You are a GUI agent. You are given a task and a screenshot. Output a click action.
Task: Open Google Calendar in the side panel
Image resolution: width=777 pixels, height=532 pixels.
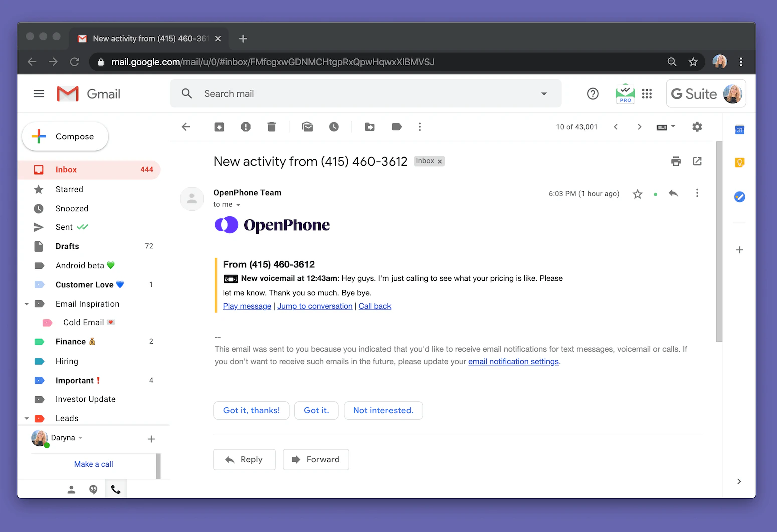739,129
